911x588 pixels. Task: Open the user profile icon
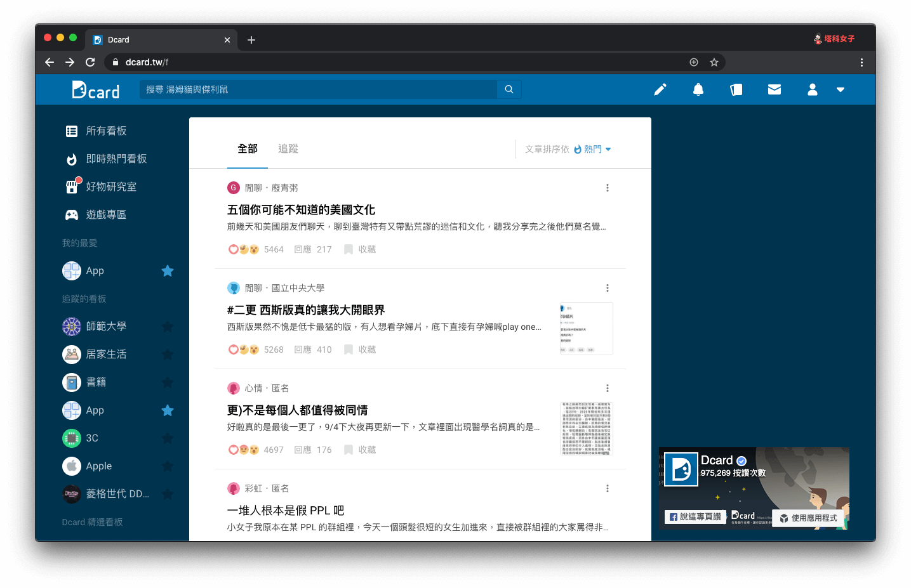tap(813, 89)
